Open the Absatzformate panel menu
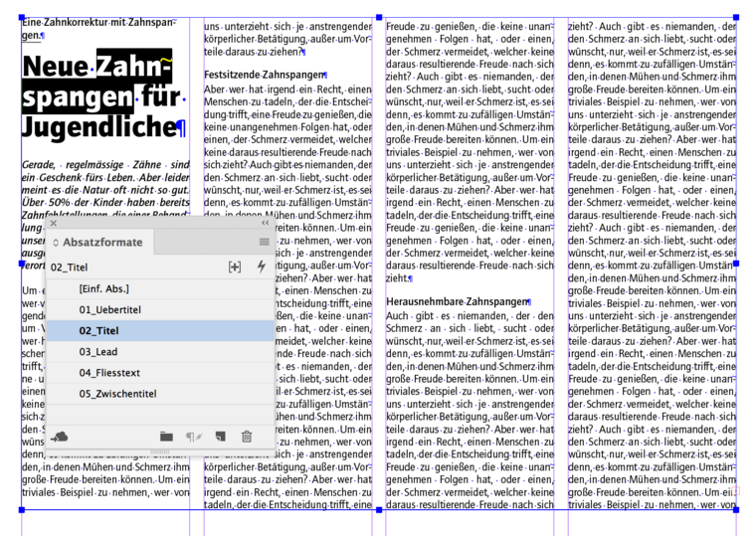Image resolution: width=756 pixels, height=536 pixels. (x=265, y=242)
